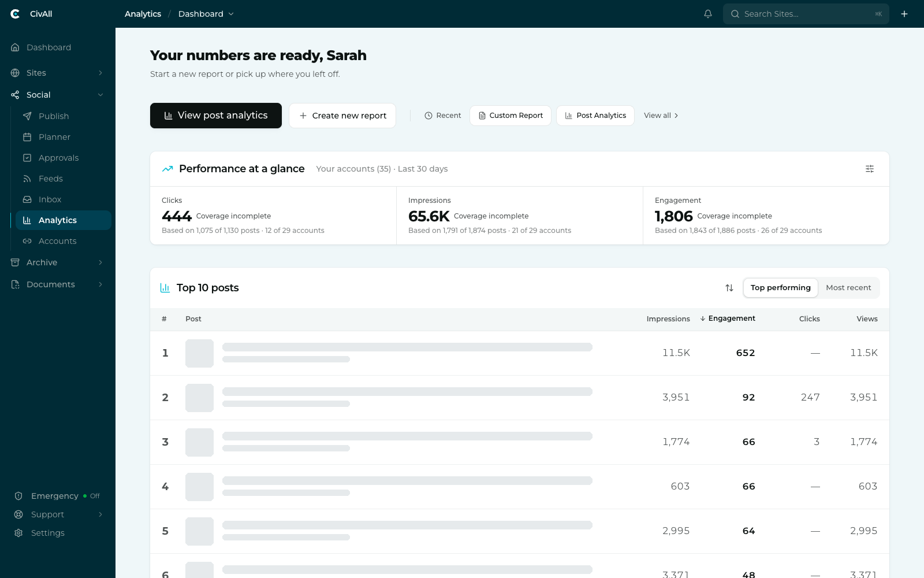Focus the Search Sites field

pos(806,14)
